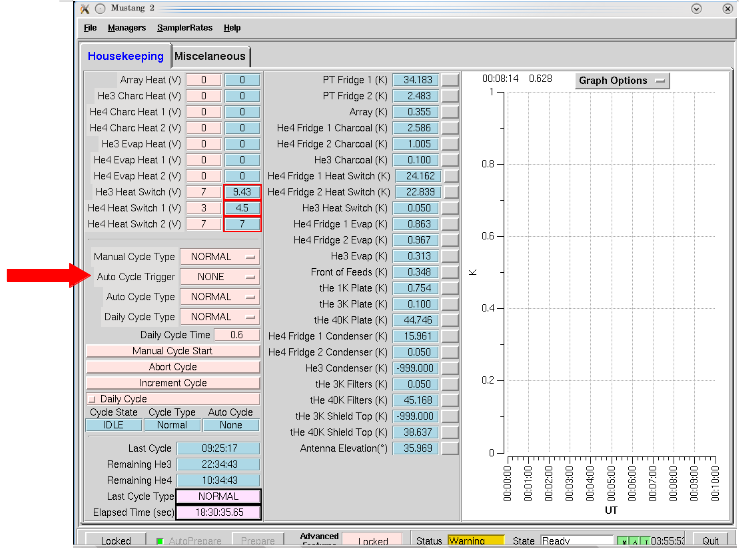739x549 pixels.
Task: Open the Auto Cycle Trigger dropdown
Action: point(220,277)
